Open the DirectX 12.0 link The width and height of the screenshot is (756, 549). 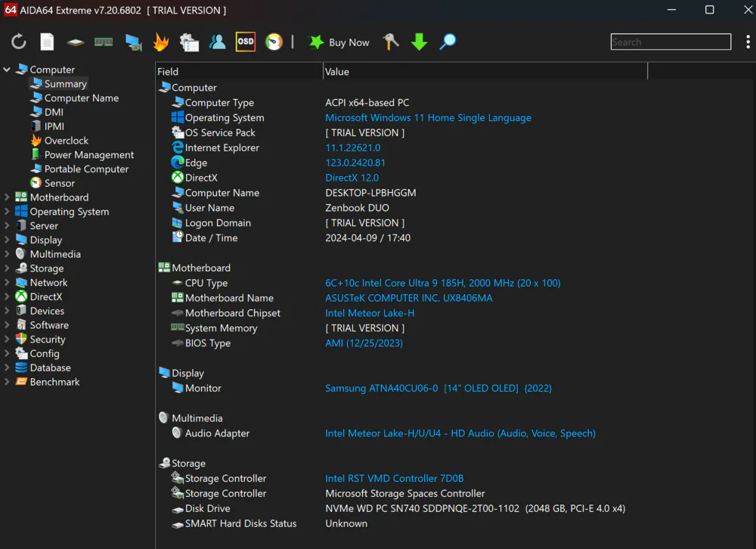(352, 178)
